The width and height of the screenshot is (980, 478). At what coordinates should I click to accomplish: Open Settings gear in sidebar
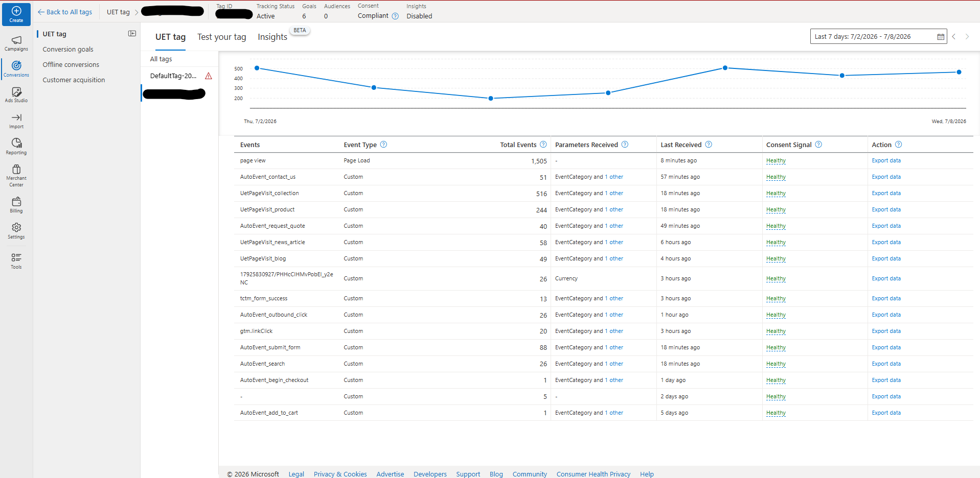pyautogui.click(x=16, y=231)
